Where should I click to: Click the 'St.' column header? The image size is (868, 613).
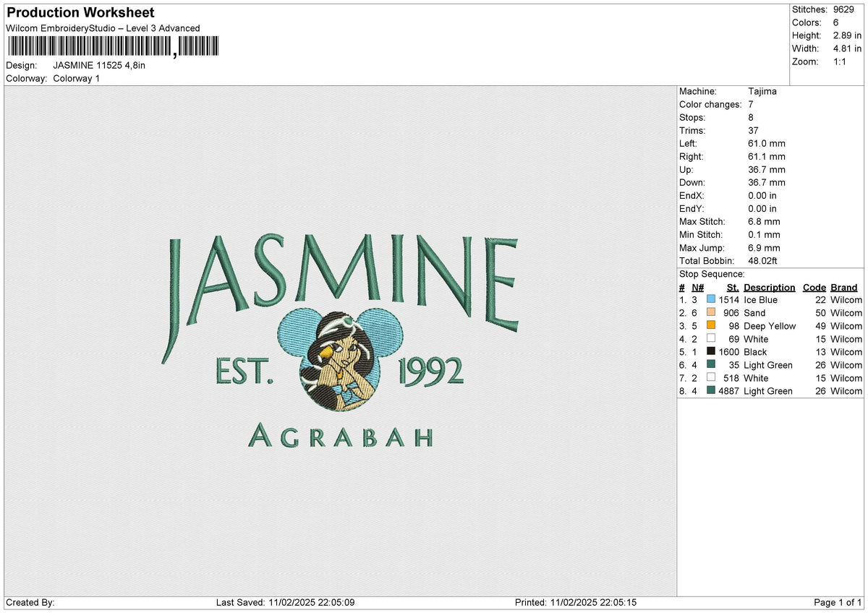coord(733,288)
